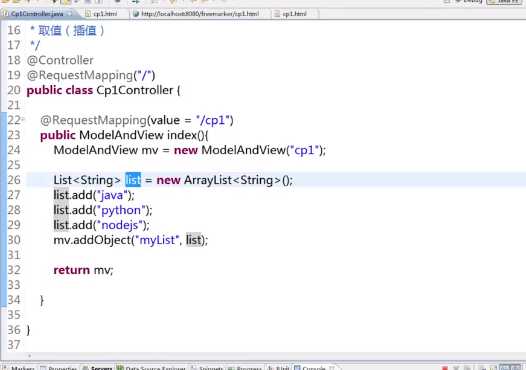The image size is (526, 370).
Task: Collapse the method fold marker at line 22
Action: click(23, 119)
